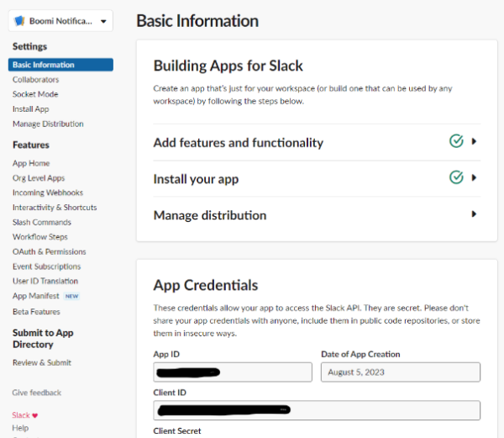Click the Manage distribution heading

pos(210,215)
